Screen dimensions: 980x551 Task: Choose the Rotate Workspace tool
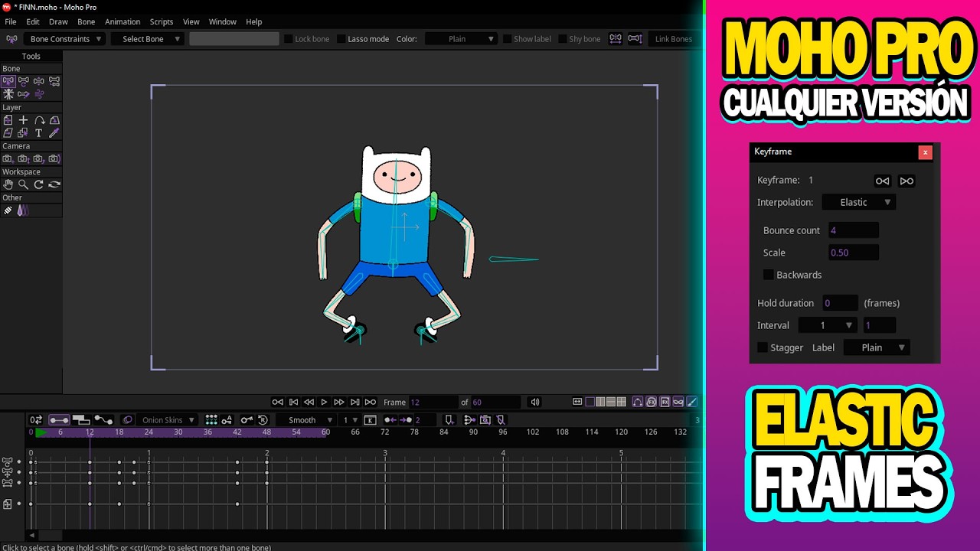(x=38, y=184)
